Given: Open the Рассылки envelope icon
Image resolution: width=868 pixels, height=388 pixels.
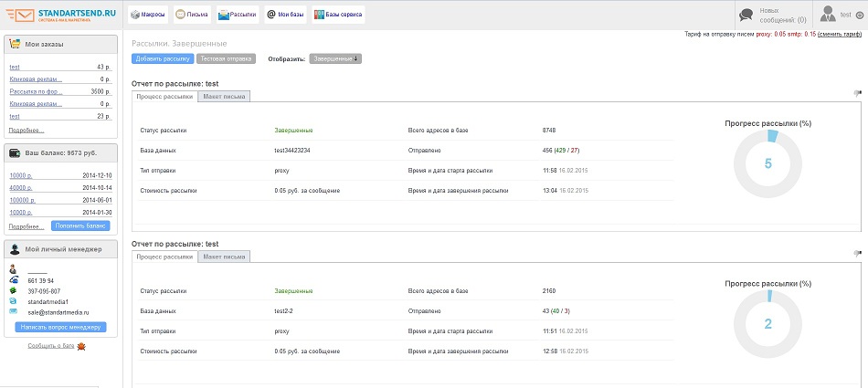Looking at the screenshot, I should coord(224,15).
